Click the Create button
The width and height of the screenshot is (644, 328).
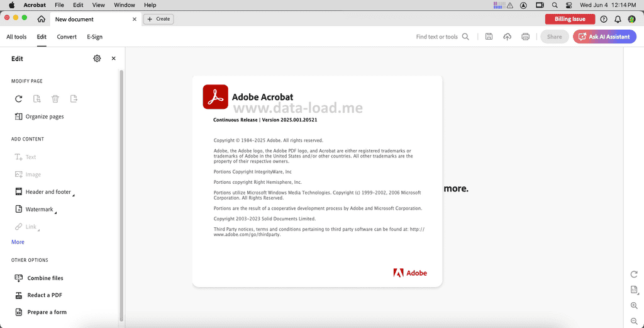158,19
